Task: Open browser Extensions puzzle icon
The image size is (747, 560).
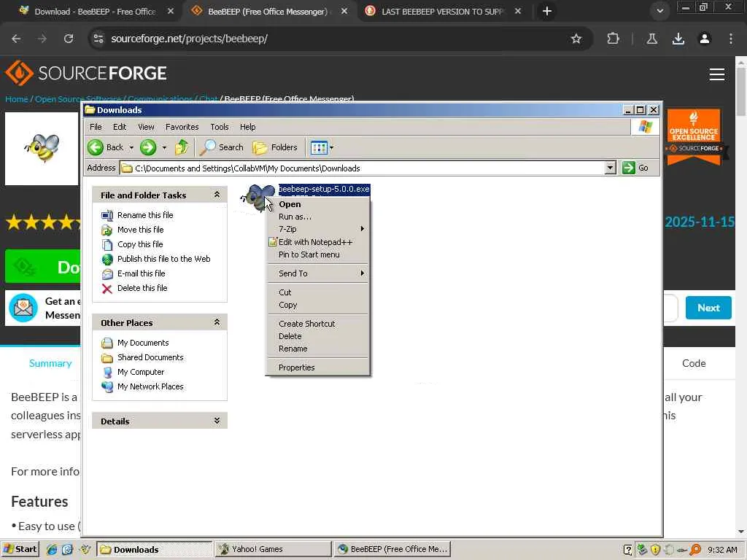Action: [x=613, y=39]
